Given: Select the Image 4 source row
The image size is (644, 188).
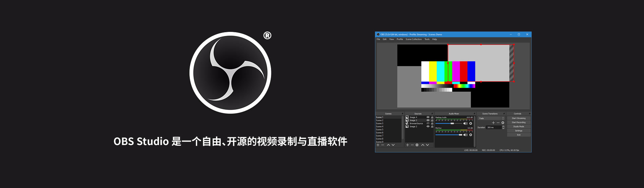Looking at the screenshot, I should coord(419,117).
